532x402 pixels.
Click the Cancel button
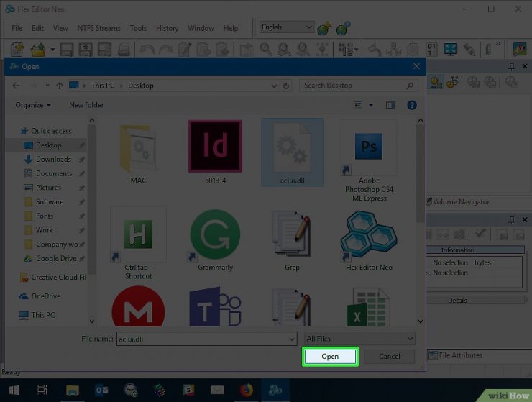(390, 357)
